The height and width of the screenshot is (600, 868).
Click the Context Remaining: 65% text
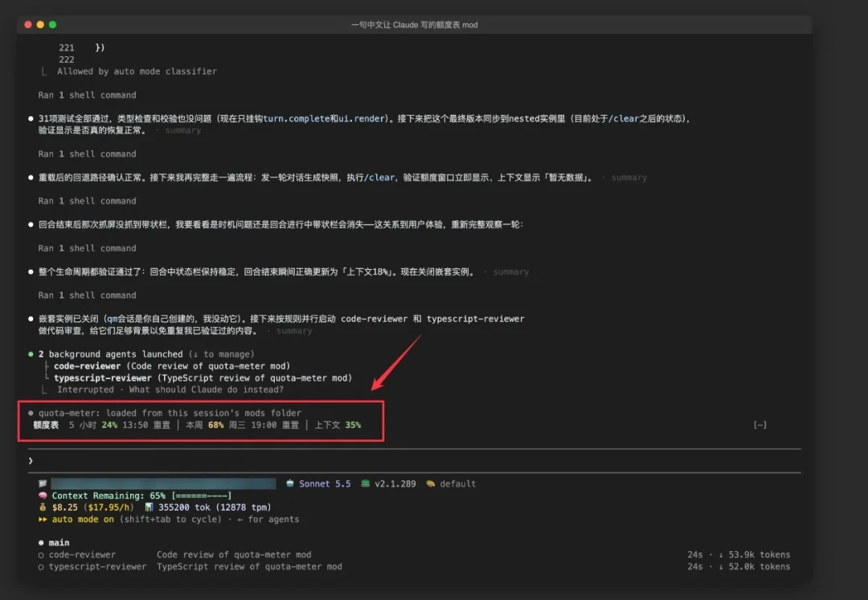coord(108,496)
